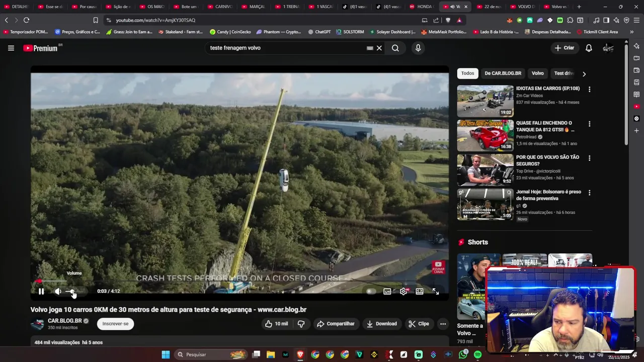Open browser extensions puzzle icon

coord(570,20)
